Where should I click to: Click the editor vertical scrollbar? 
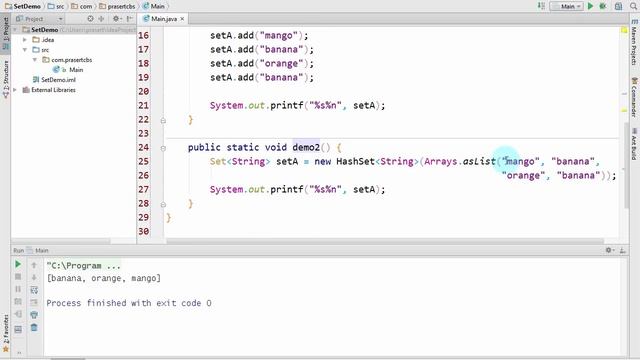(627, 165)
